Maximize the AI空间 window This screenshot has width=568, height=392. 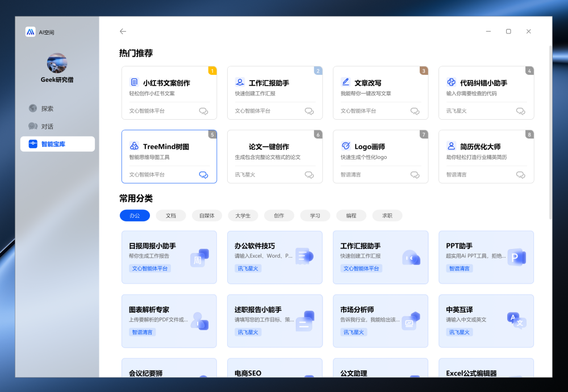(508, 32)
